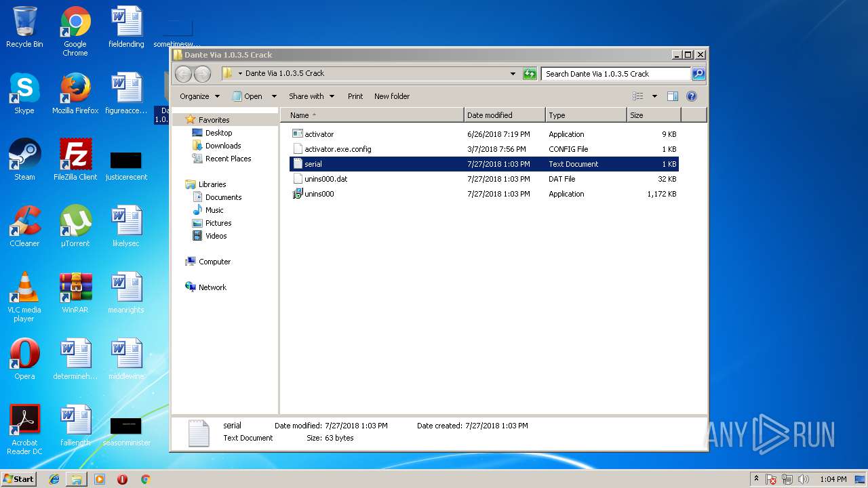868x488 pixels.
Task: Select the unins000 application file
Action: coord(484,194)
